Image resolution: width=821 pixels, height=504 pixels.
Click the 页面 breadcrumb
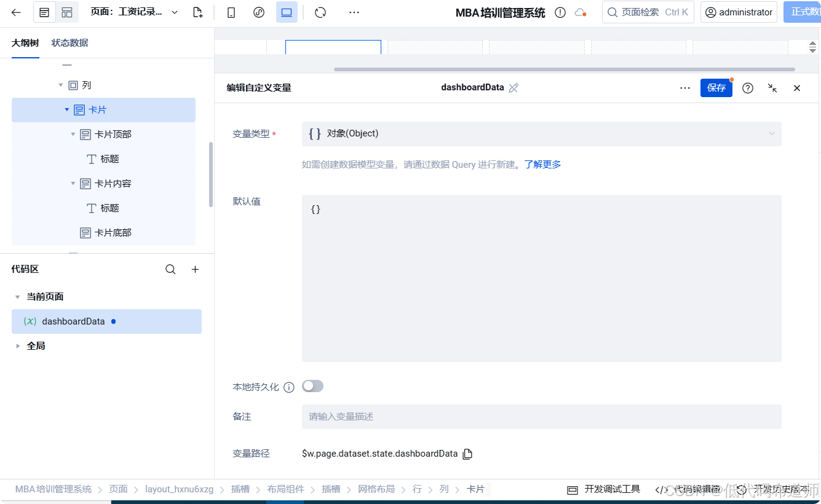[x=118, y=489]
